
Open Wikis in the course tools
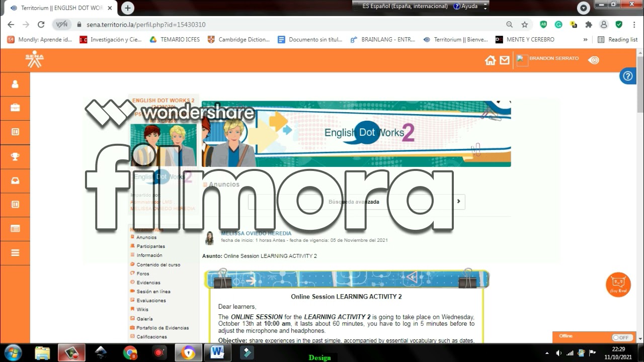point(142,310)
